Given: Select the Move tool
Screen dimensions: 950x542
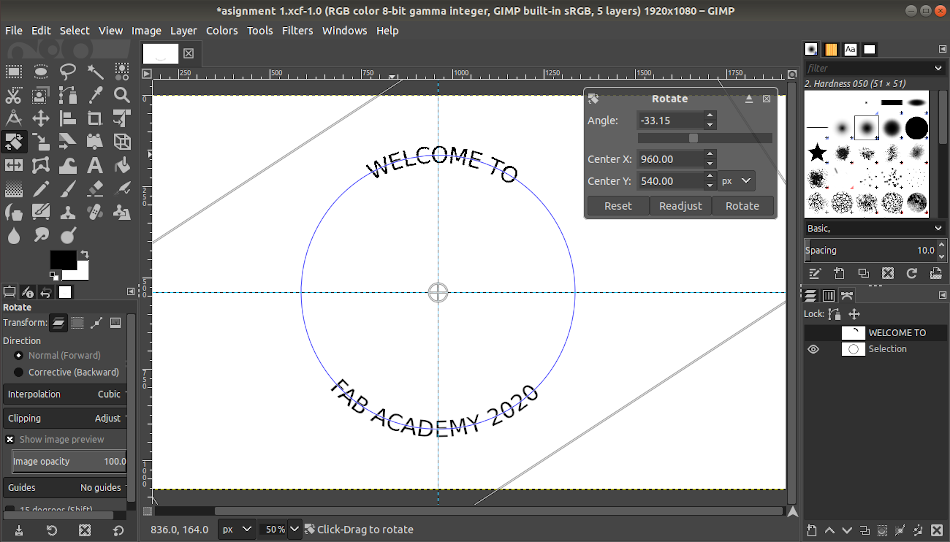Looking at the screenshot, I should click(41, 118).
